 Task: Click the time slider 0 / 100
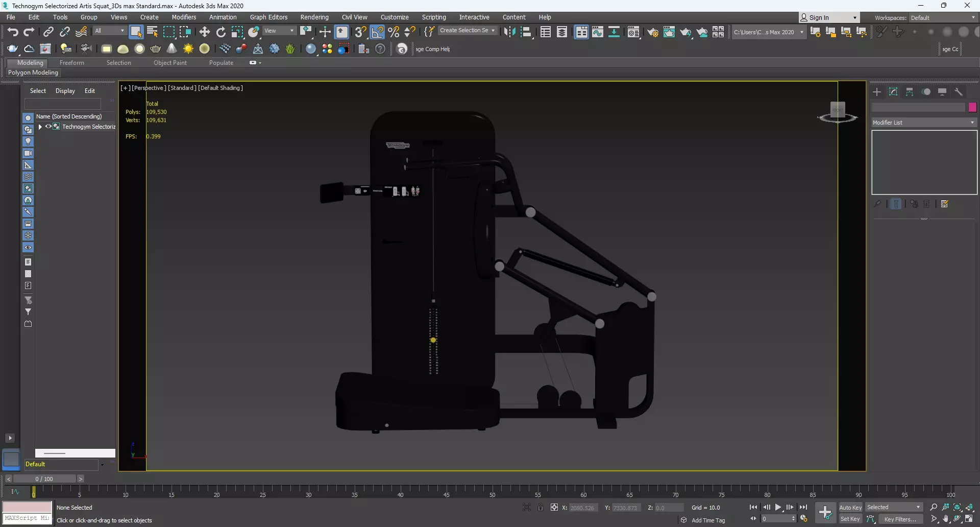[44, 479]
